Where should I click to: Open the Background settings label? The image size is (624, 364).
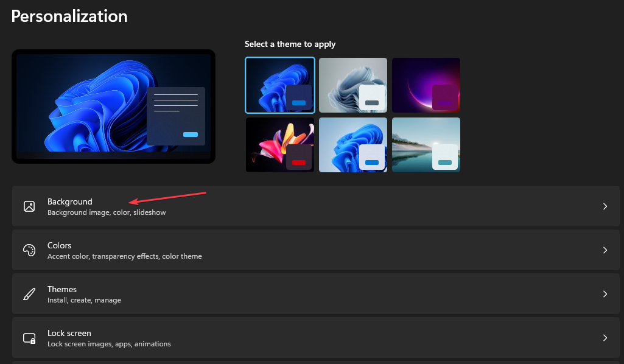tap(69, 201)
